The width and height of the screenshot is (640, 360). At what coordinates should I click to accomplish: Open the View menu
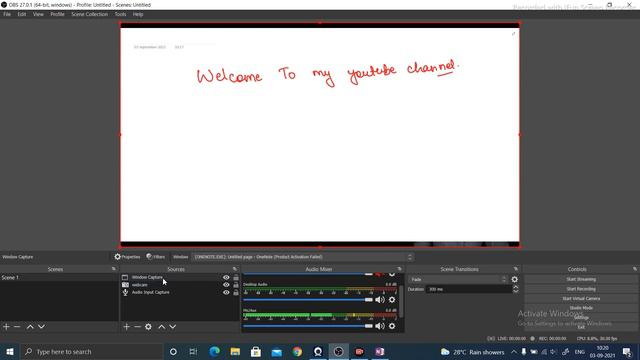click(38, 14)
